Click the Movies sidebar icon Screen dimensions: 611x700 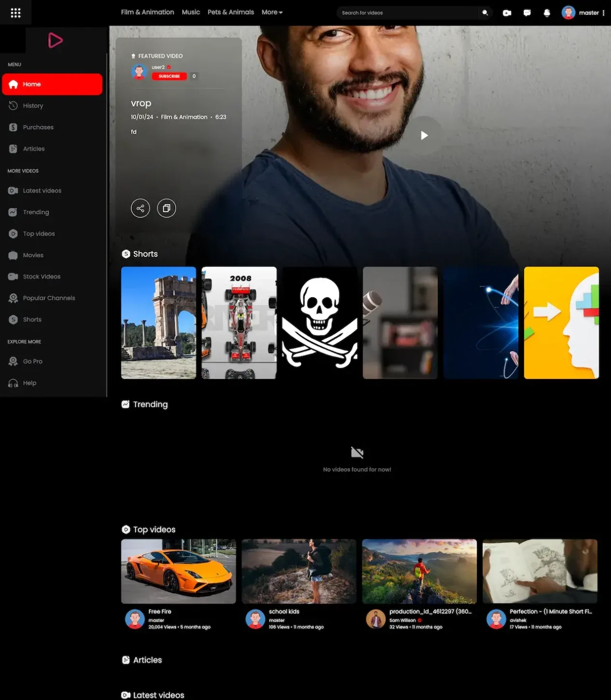point(13,255)
